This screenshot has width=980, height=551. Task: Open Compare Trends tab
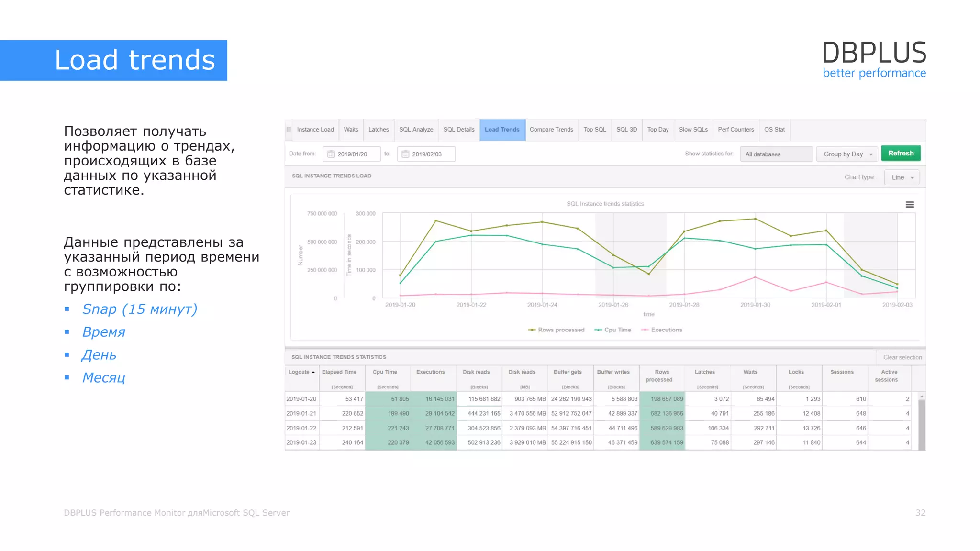click(x=551, y=130)
